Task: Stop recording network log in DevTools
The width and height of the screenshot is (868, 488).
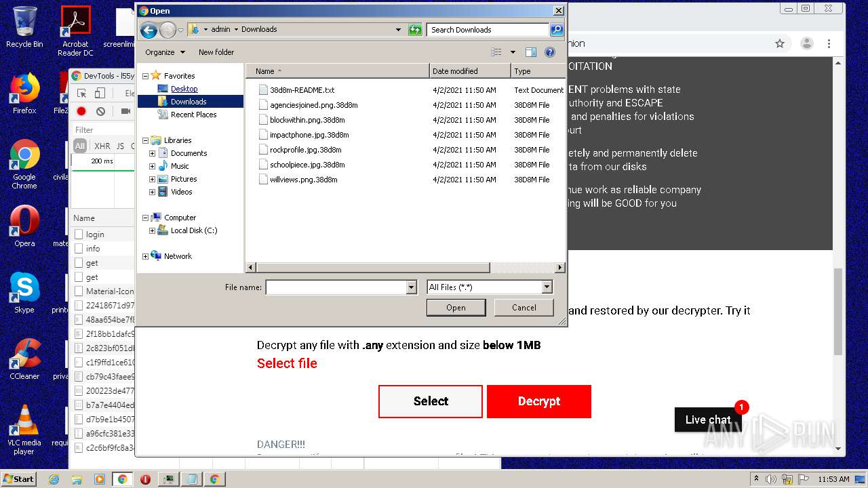Action: pyautogui.click(x=81, y=111)
